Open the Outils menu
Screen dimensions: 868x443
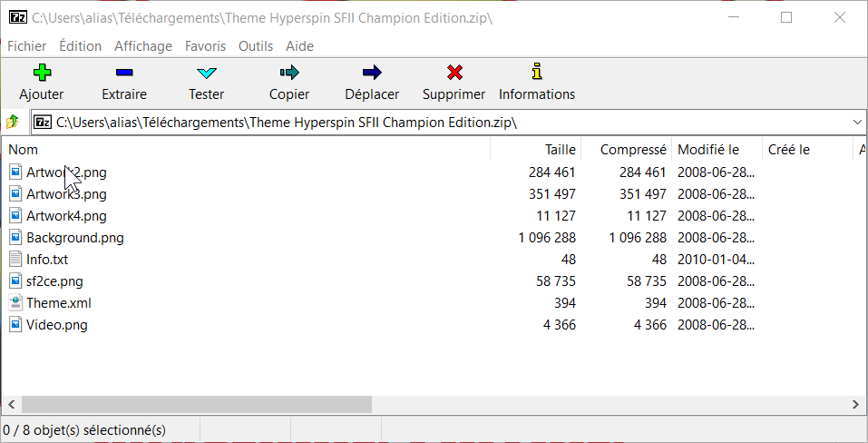pyautogui.click(x=256, y=46)
